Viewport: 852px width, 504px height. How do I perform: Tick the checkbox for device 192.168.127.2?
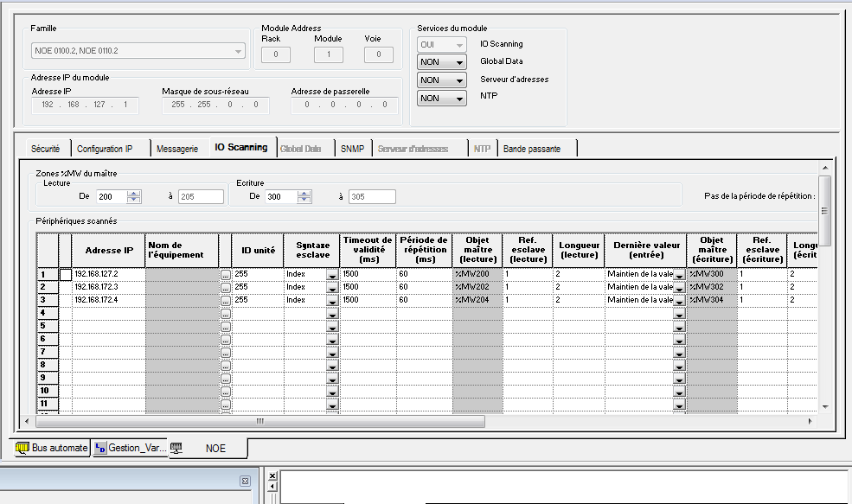[x=65, y=274]
